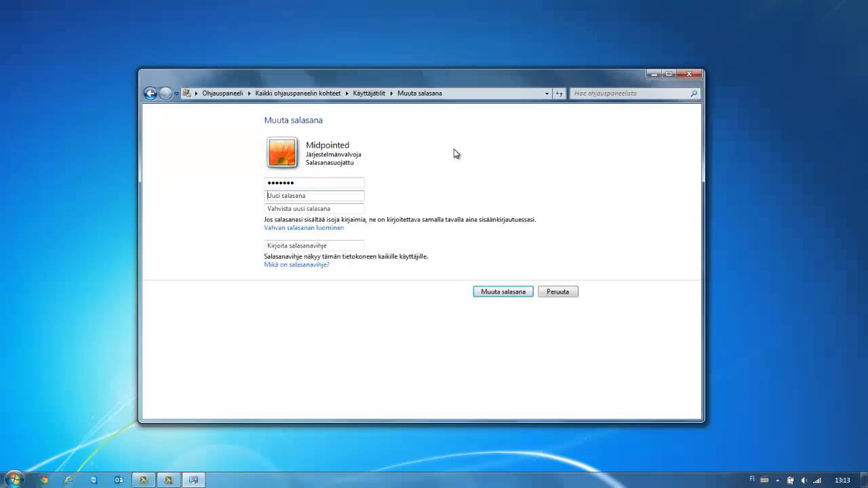Image resolution: width=868 pixels, height=488 pixels.
Task: Click the Salasanasuojattu status text
Action: coord(330,163)
